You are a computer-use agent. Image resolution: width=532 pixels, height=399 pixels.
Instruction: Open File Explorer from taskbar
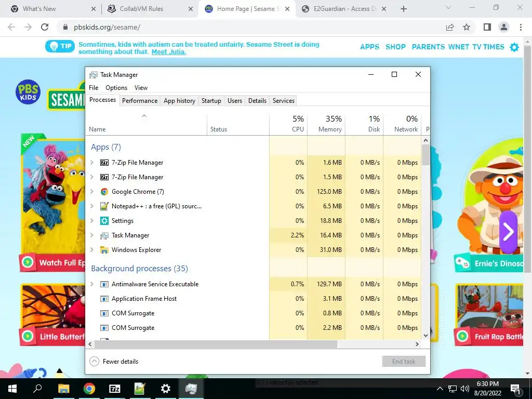[x=63, y=389]
